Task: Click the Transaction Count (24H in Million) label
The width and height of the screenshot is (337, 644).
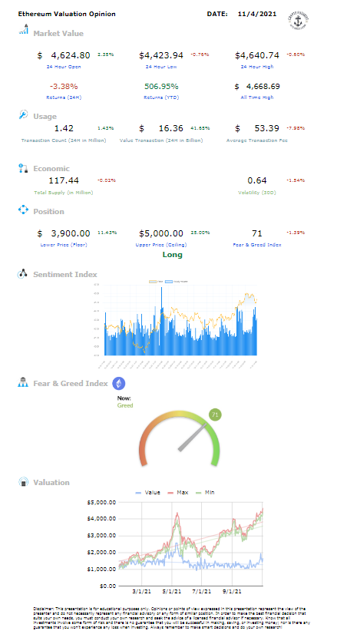Action: pos(64,140)
